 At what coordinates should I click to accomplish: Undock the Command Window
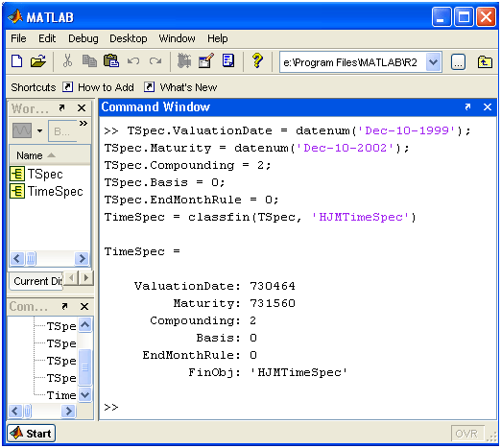click(467, 106)
